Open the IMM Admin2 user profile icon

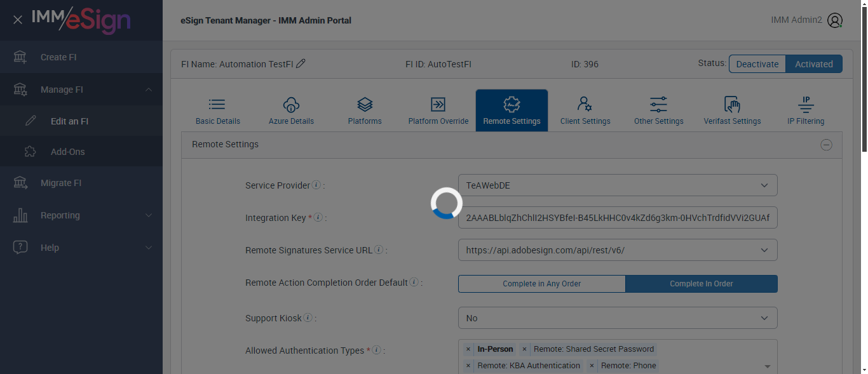[835, 20]
